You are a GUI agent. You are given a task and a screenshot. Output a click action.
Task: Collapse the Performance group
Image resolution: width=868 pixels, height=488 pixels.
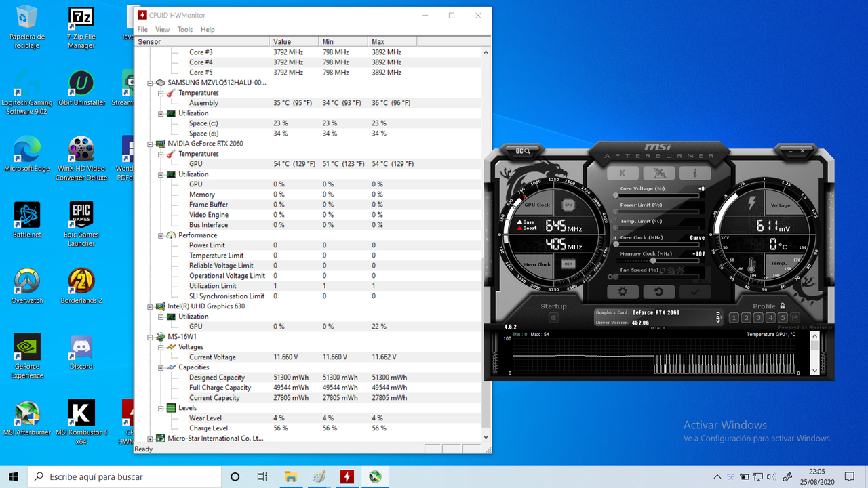pos(161,235)
